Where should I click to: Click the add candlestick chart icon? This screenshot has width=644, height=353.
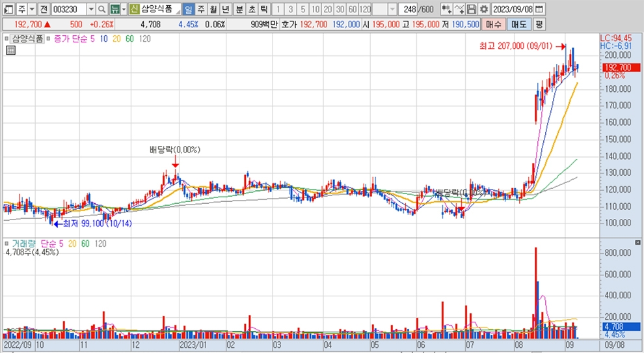446,9
